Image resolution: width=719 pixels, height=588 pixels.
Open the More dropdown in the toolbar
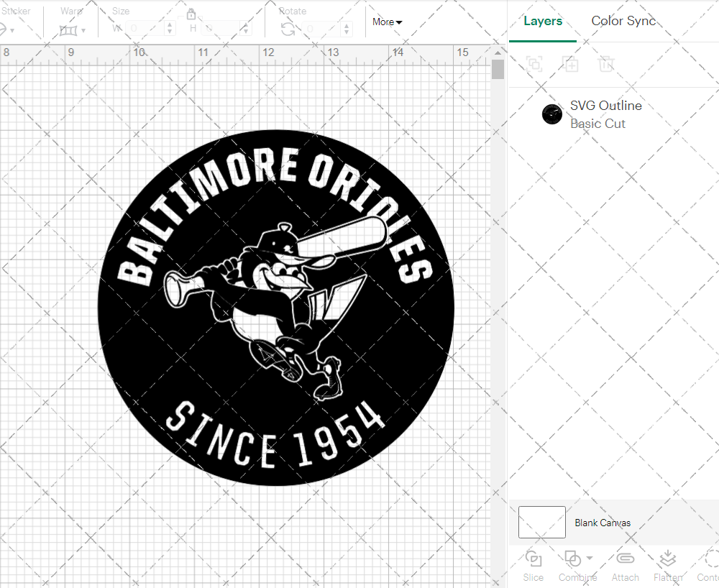[x=387, y=22]
